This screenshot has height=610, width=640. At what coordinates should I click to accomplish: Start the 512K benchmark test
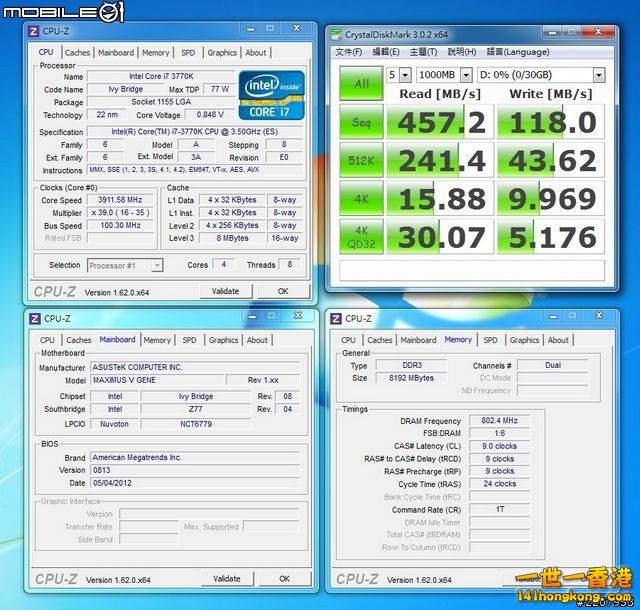point(361,161)
